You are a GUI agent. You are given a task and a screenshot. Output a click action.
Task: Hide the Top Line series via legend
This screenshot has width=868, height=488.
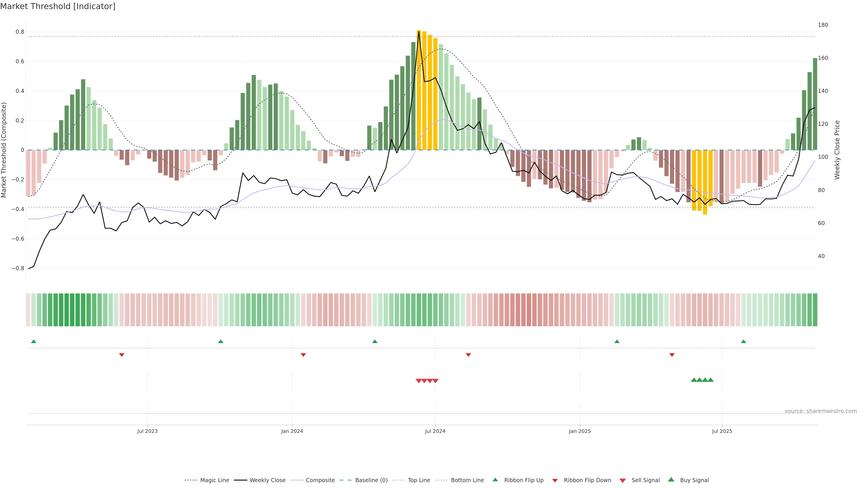tap(419, 480)
